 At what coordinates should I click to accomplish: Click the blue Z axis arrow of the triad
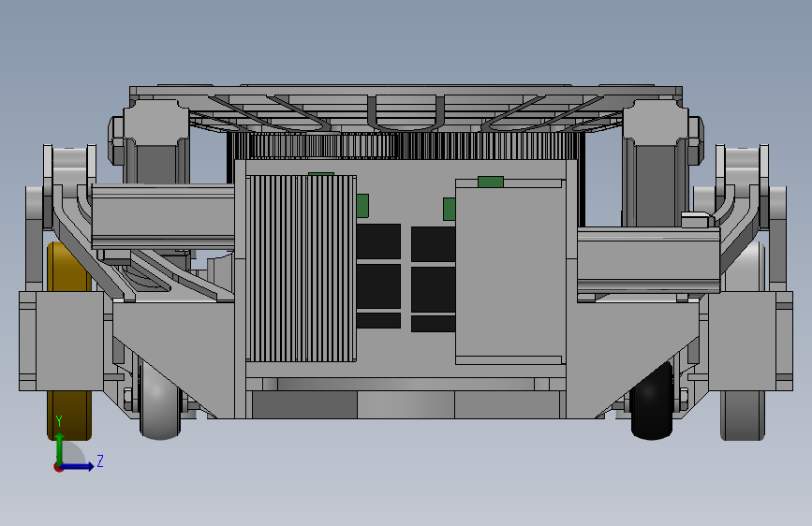pos(77,466)
